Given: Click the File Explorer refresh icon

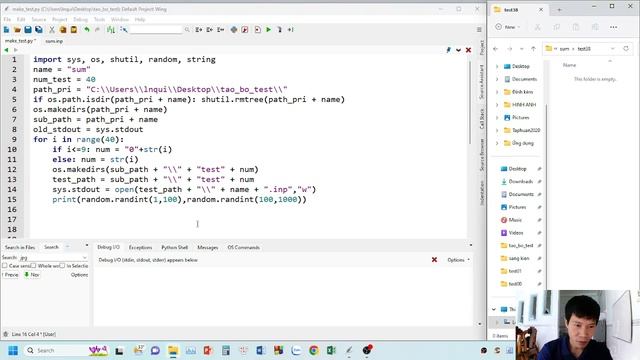Looking at the screenshot, I should [x=626, y=49].
